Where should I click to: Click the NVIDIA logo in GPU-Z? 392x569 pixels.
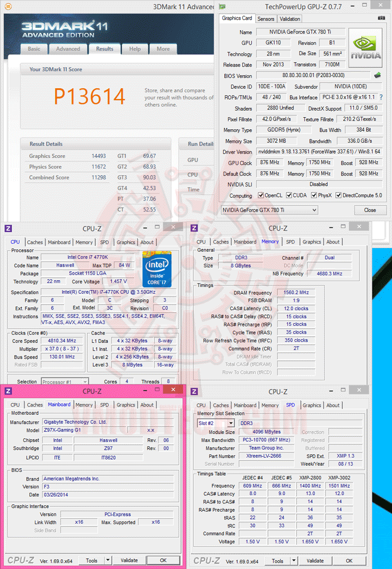tap(365, 48)
